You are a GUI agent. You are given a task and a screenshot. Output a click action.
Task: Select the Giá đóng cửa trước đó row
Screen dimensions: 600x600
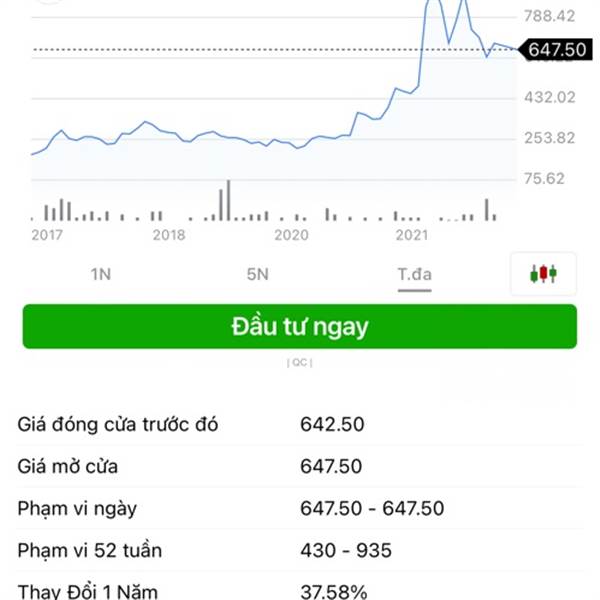[300, 424]
